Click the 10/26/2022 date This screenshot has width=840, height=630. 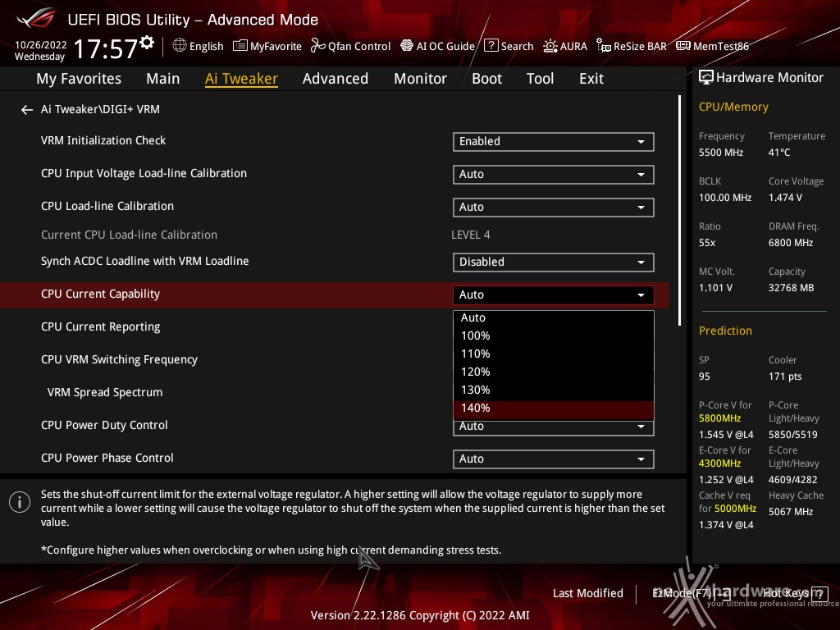point(40,44)
